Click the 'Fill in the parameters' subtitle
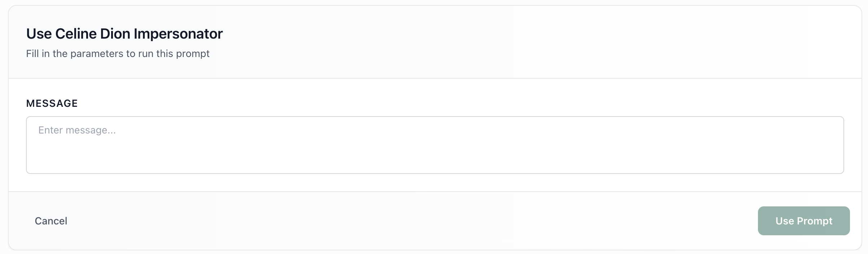The width and height of the screenshot is (868, 254). tap(118, 53)
